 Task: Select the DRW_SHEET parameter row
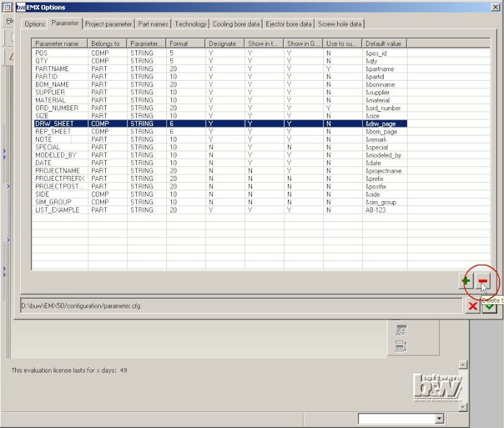(x=220, y=124)
